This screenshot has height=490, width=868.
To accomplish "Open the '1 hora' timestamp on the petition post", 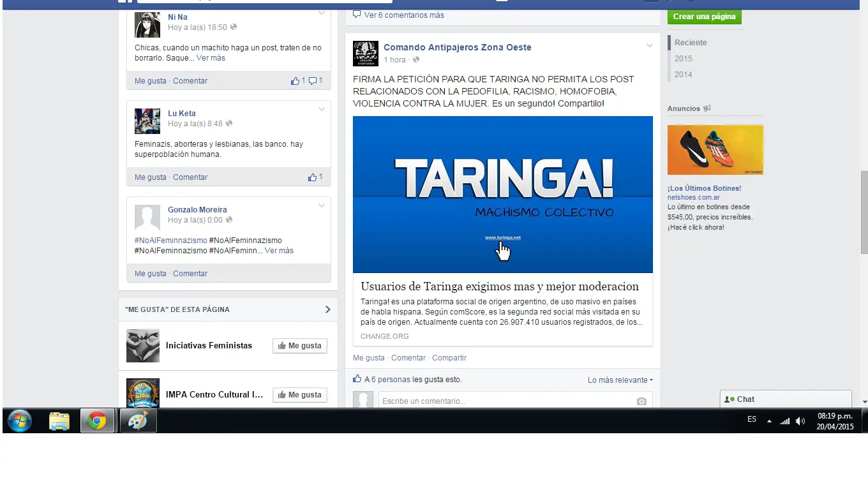I will tap(394, 60).
